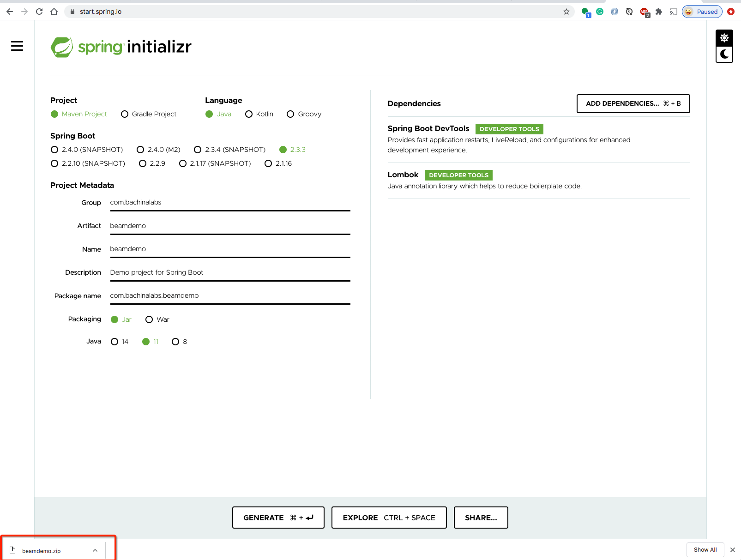The image size is (741, 560).
Task: Open the first green extension icon
Action: coord(586,12)
